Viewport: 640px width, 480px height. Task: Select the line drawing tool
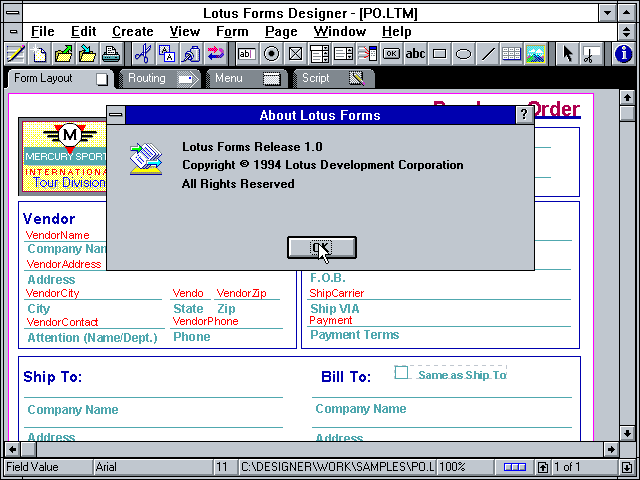point(487,54)
